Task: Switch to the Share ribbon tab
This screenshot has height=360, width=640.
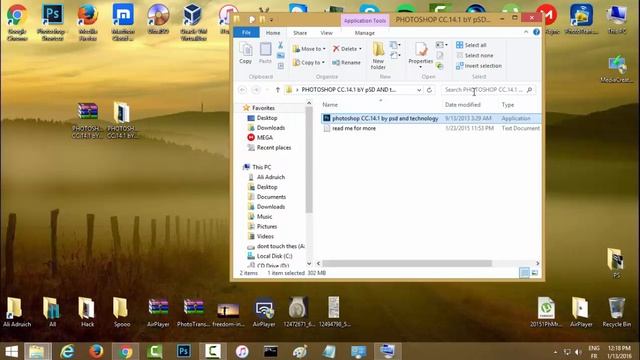Action: (300, 33)
